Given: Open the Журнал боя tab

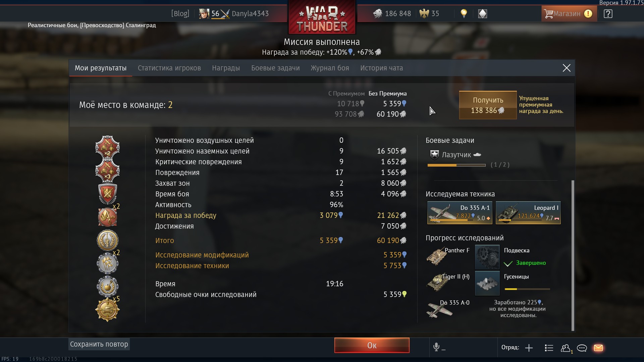Looking at the screenshot, I should click(x=330, y=68).
